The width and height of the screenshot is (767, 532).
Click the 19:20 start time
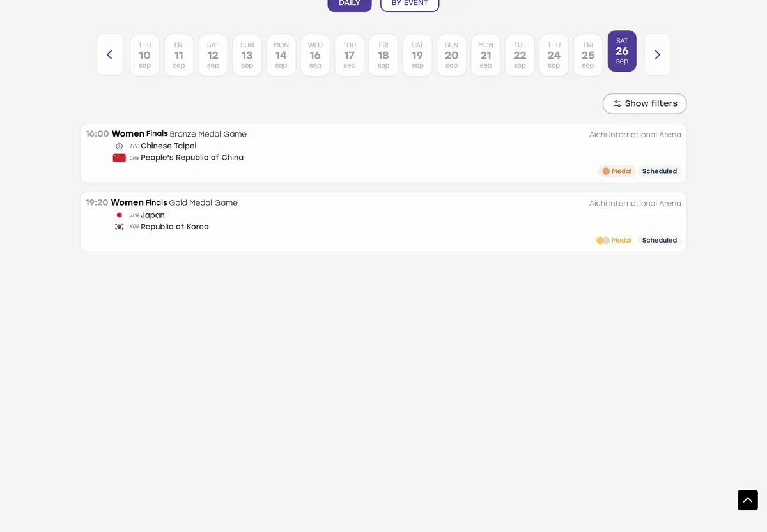[97, 203]
